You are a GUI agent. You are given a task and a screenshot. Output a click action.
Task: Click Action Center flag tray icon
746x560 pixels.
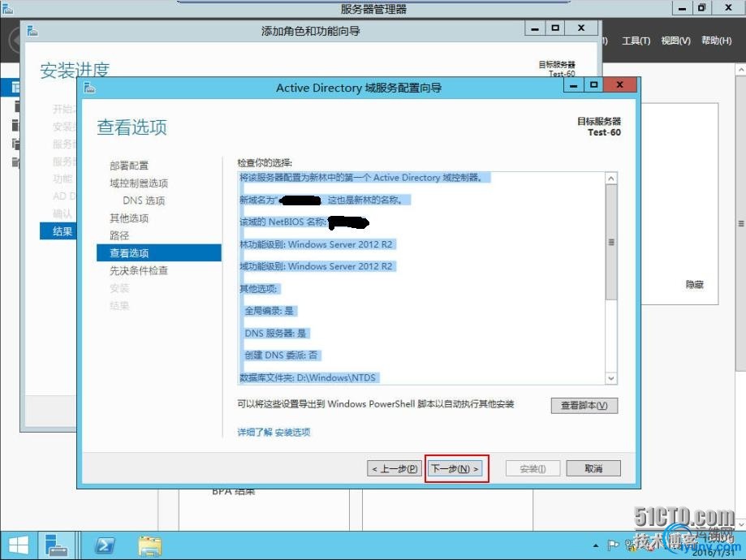tap(613, 545)
